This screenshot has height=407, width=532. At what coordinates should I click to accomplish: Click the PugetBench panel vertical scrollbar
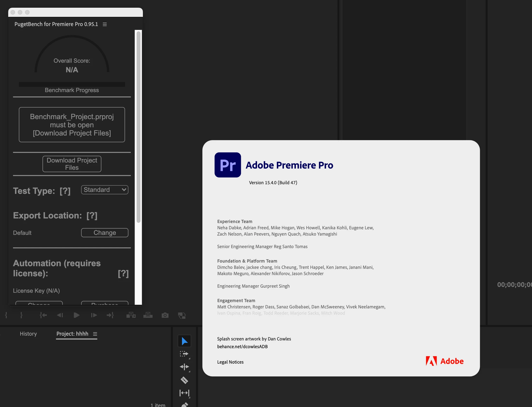[139, 126]
